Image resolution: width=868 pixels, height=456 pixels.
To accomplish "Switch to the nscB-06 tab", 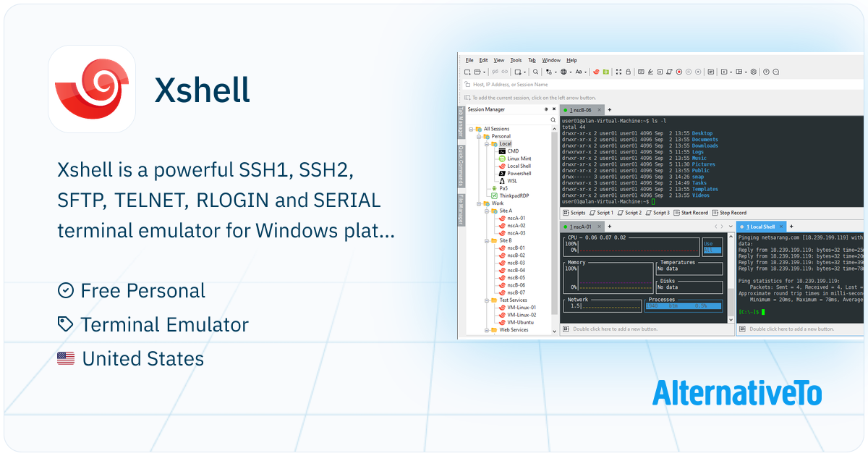I will (x=581, y=109).
